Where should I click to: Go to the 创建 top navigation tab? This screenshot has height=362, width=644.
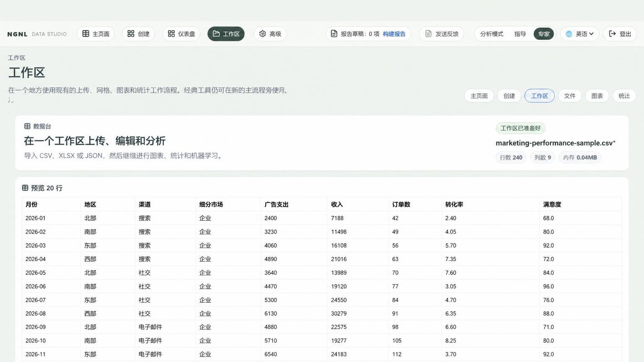(138, 34)
